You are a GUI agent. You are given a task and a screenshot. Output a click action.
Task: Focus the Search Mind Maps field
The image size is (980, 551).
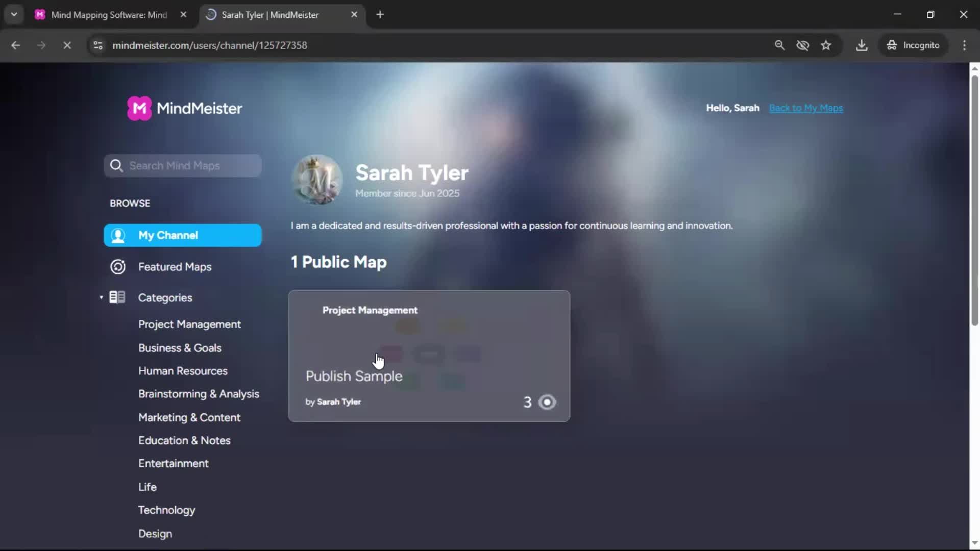coord(183,166)
